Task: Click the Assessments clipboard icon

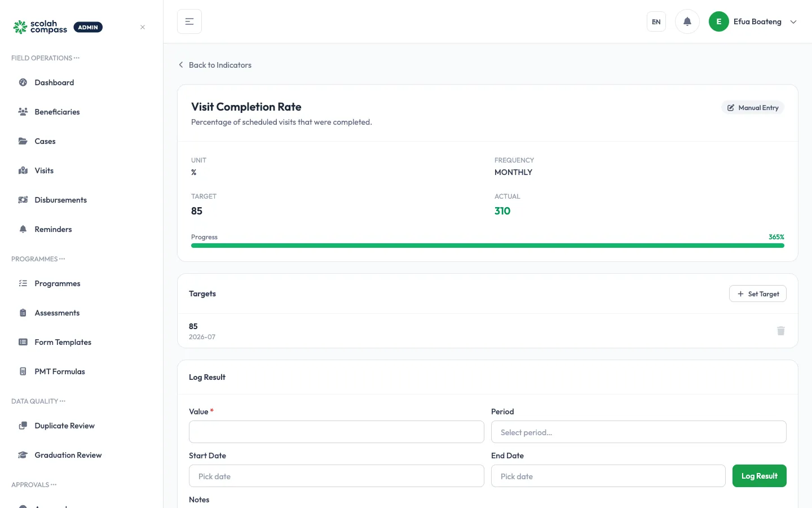Action: click(23, 313)
